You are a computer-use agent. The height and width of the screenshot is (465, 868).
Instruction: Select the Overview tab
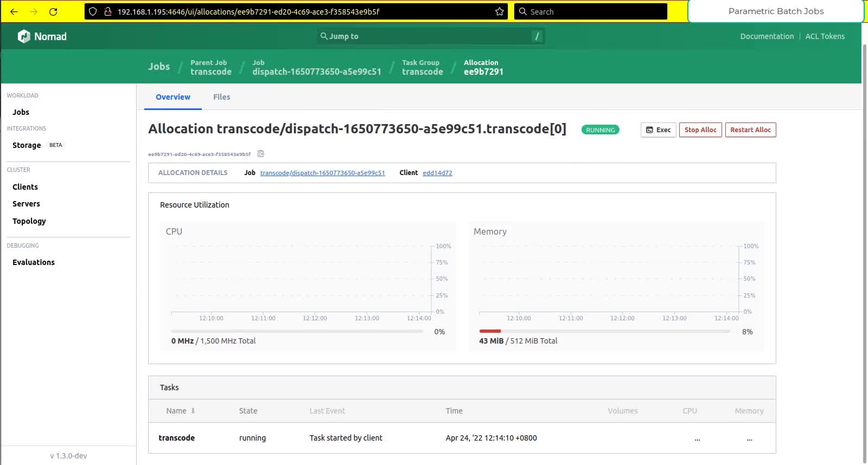point(173,97)
